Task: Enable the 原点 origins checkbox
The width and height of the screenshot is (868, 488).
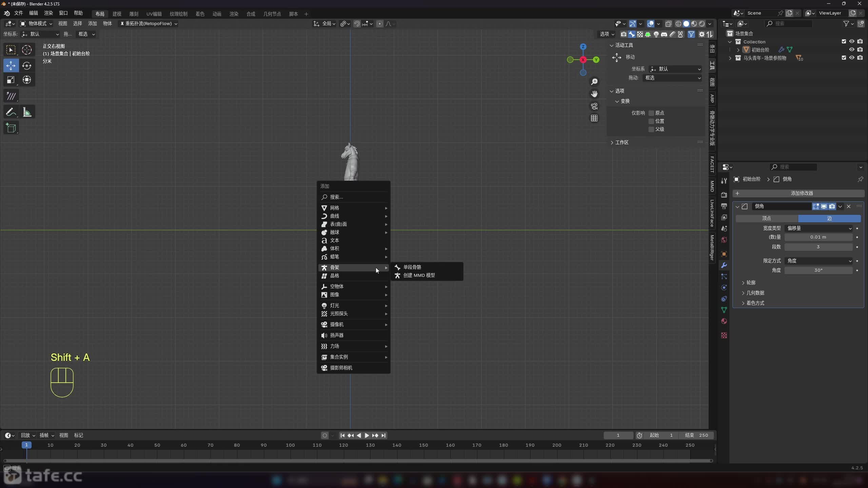Action: 651,113
